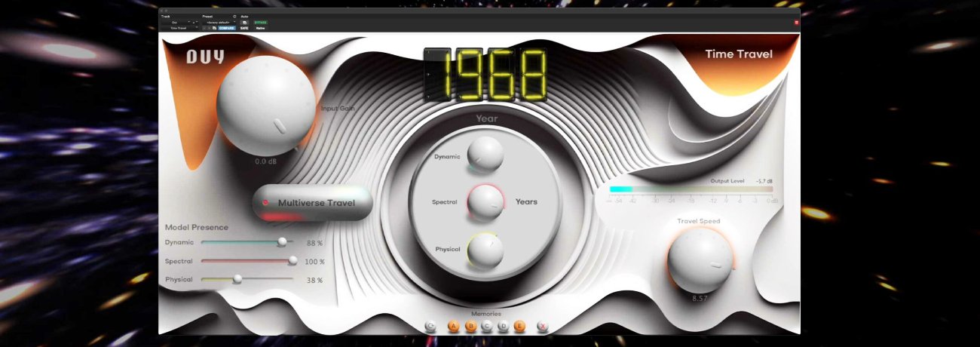Click the Travel Speed knob

tap(700, 261)
